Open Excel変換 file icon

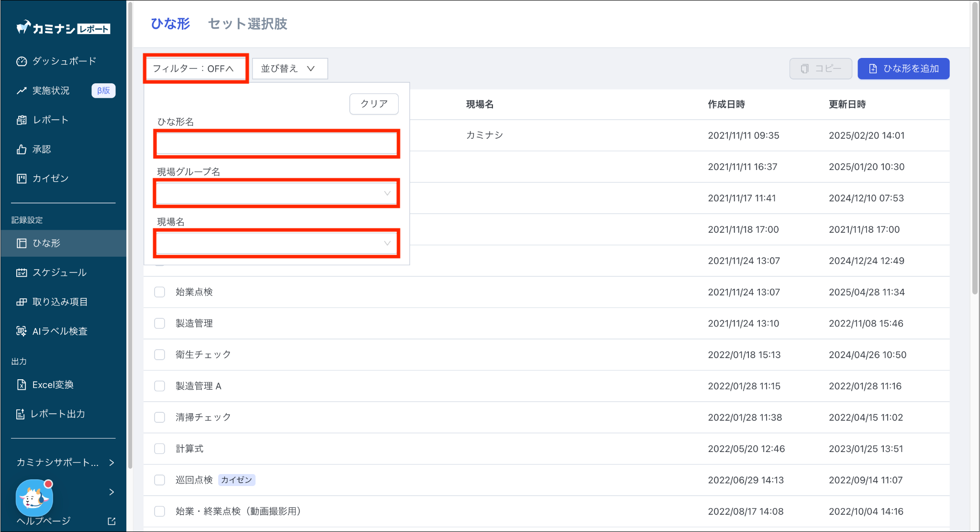pyautogui.click(x=21, y=385)
